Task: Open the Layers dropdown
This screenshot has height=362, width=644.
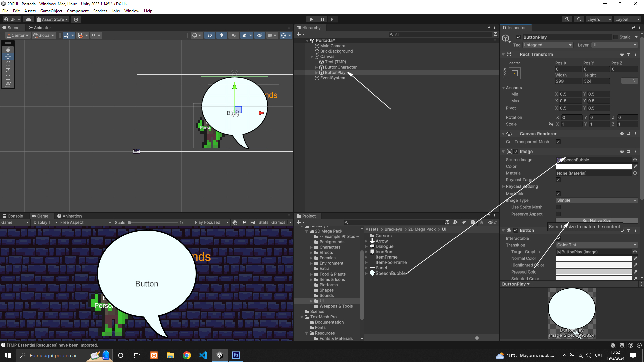Action: [x=599, y=19]
